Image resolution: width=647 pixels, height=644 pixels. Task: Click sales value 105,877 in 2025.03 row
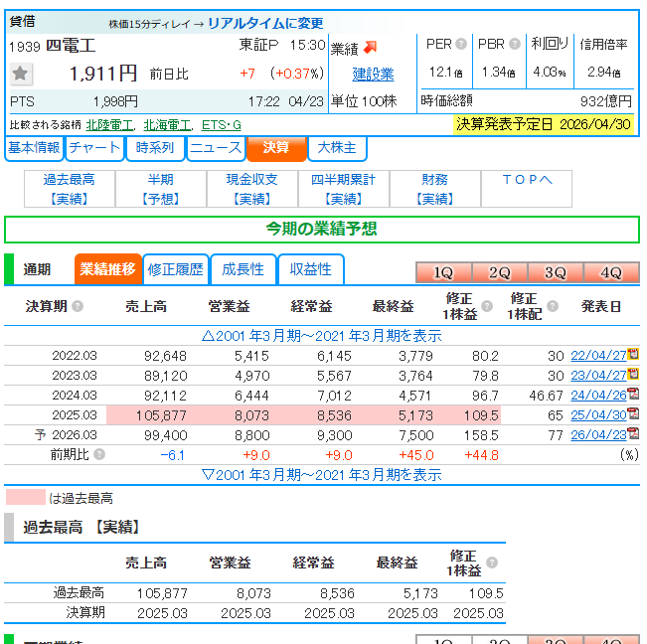coord(161,415)
